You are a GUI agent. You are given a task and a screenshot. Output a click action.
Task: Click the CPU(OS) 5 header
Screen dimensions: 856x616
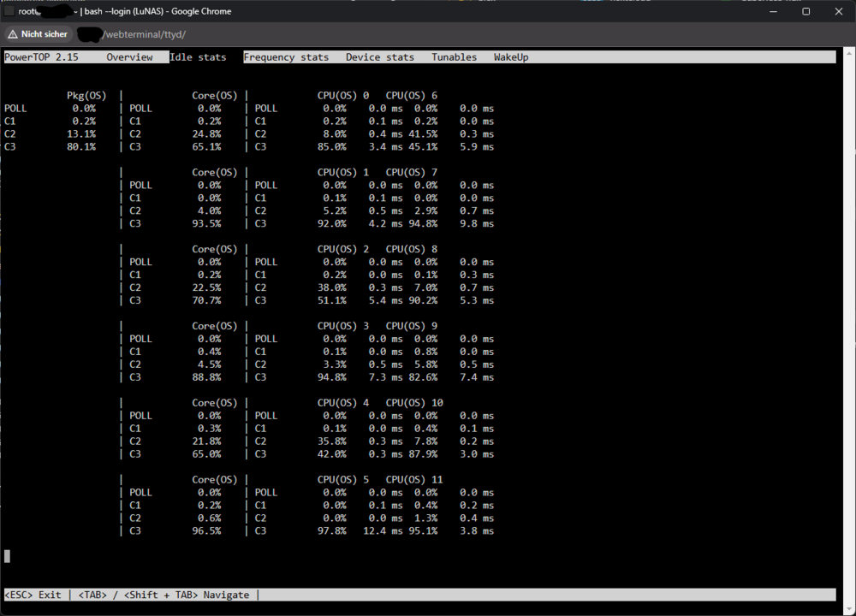click(343, 480)
